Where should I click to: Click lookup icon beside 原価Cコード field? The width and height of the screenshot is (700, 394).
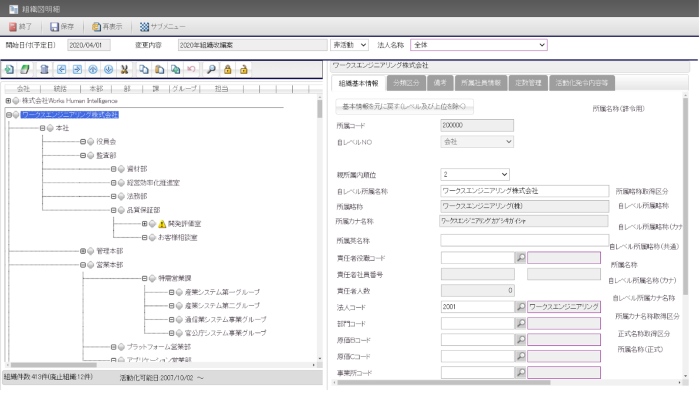click(x=521, y=356)
